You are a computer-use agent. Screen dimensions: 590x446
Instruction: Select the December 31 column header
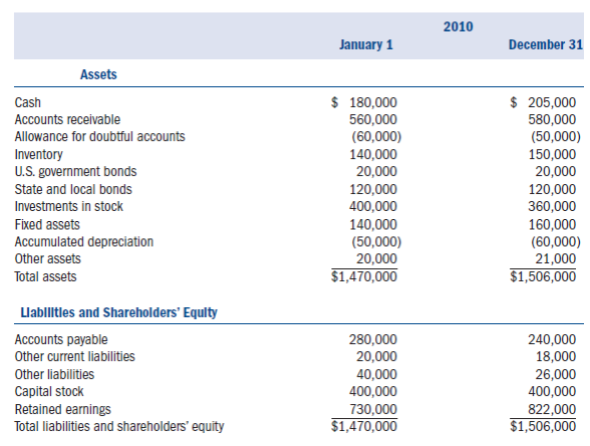545,45
